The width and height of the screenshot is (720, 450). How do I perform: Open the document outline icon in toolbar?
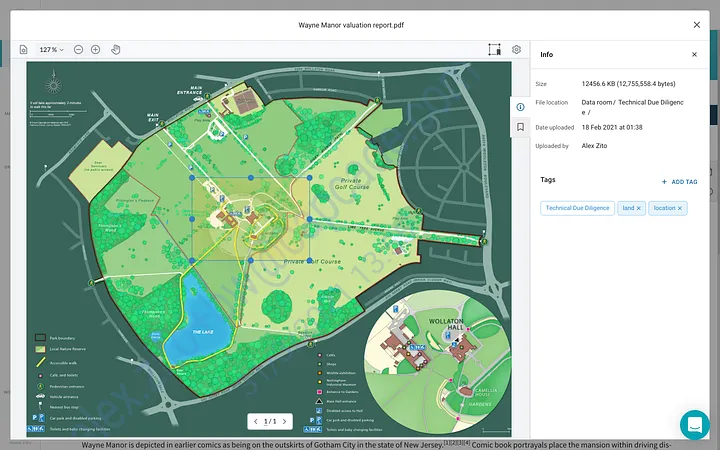pyautogui.click(x=23, y=50)
